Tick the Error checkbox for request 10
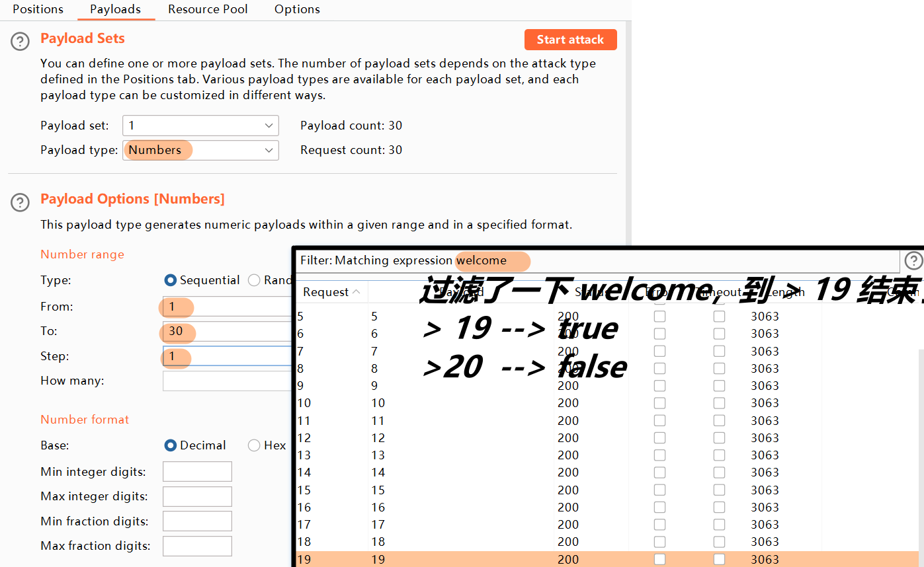Viewport: 924px width, 567px height. point(659,403)
